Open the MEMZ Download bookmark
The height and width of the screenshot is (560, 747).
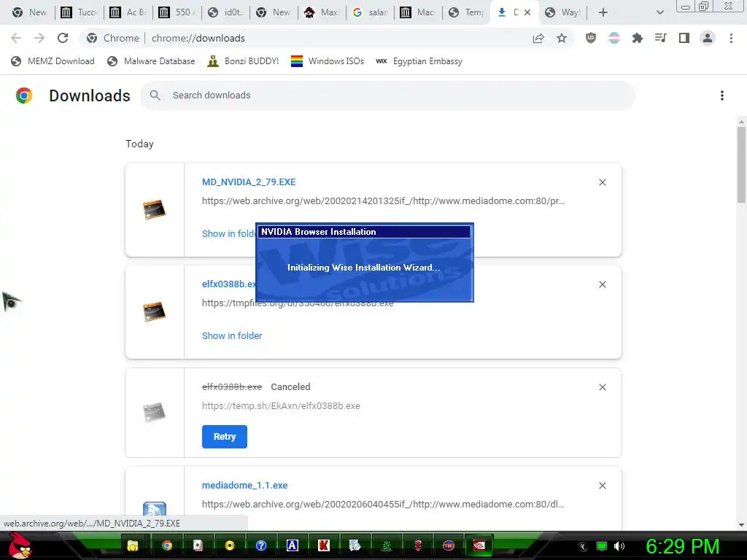pyautogui.click(x=53, y=61)
